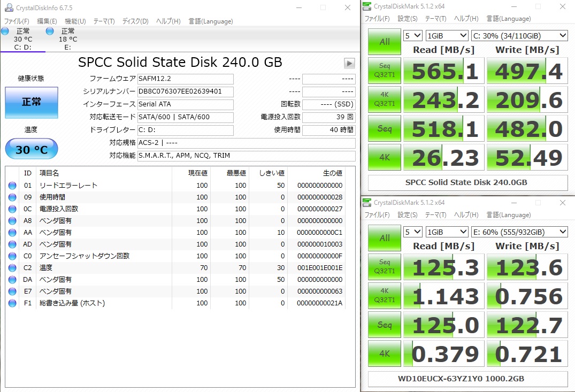Click top CrystalDiskMark title bar icon

point(367,6)
